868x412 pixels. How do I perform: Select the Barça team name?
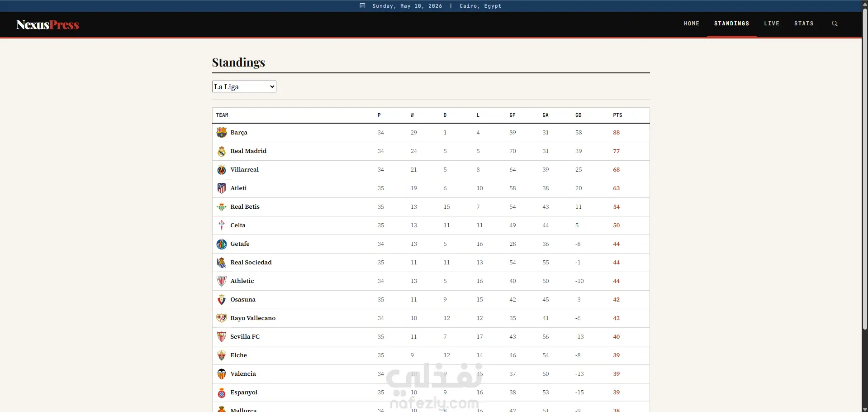pos(239,133)
